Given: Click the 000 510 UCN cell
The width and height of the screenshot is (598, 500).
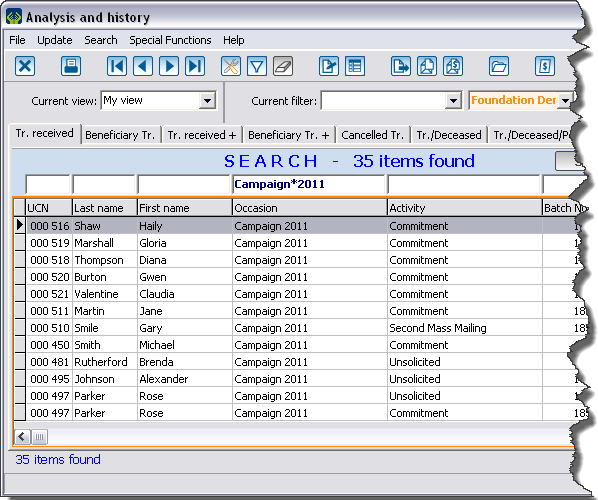Looking at the screenshot, I should click(x=49, y=328).
